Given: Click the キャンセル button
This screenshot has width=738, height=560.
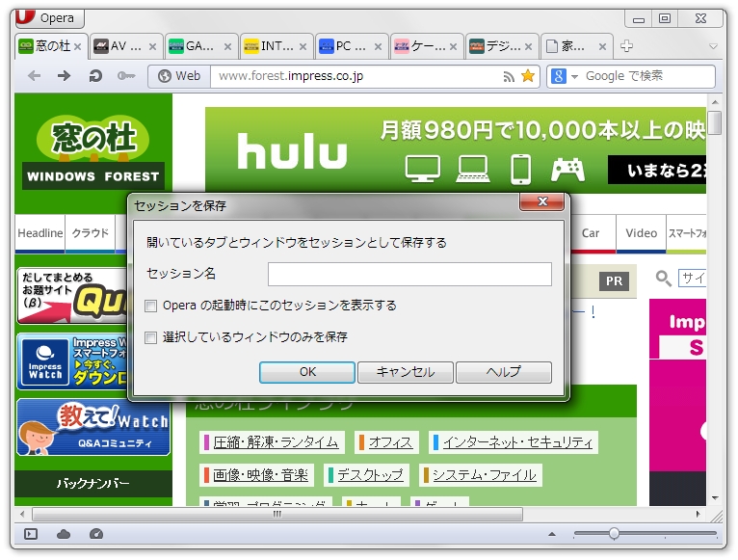Looking at the screenshot, I should [x=406, y=372].
